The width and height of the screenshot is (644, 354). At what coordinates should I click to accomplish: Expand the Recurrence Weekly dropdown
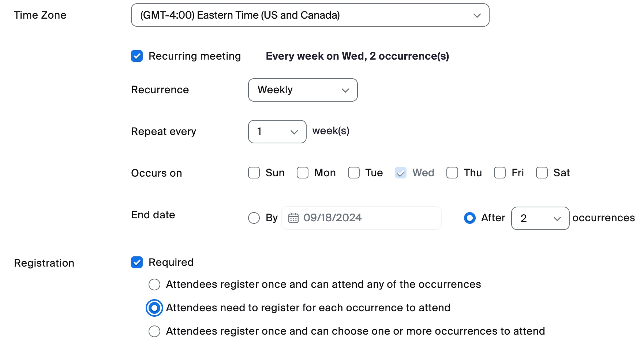(x=303, y=90)
